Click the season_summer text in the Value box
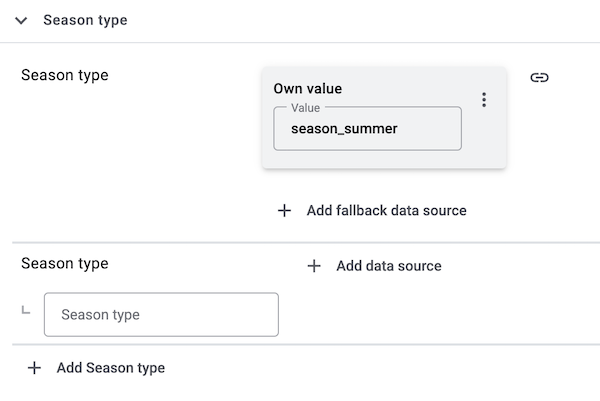This screenshot has width=600, height=401. tap(344, 129)
